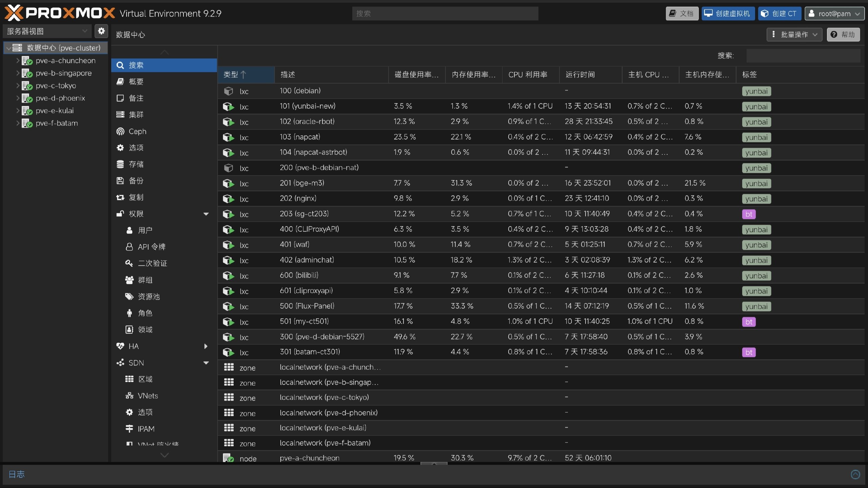
Task: Sort by the CPU 利用率 column header
Action: 531,75
